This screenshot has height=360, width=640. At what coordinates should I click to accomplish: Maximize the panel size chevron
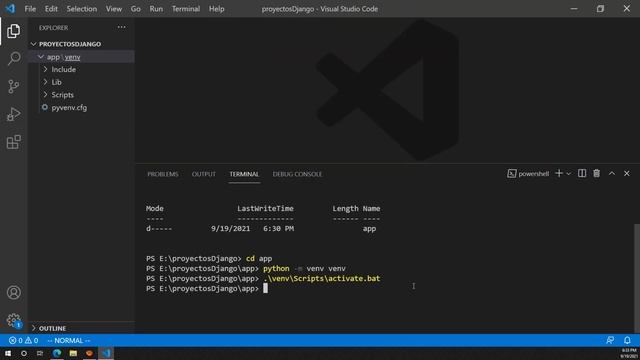612,173
